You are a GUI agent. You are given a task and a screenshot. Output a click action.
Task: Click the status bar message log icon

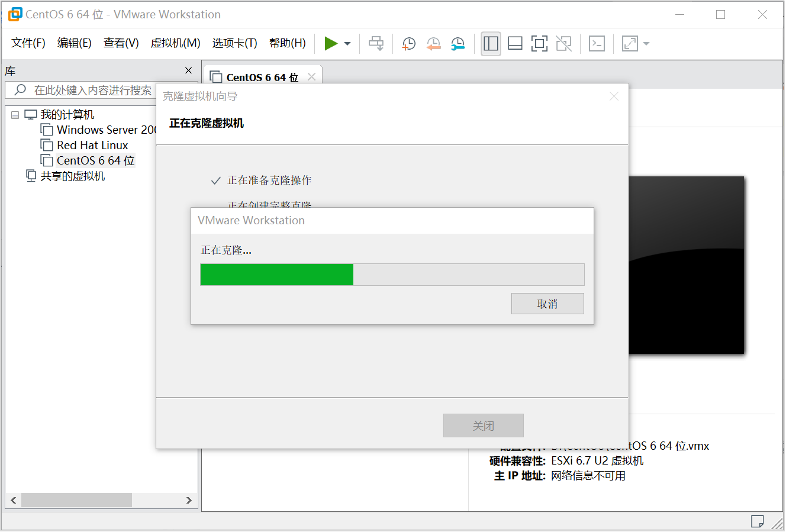pyautogui.click(x=757, y=521)
